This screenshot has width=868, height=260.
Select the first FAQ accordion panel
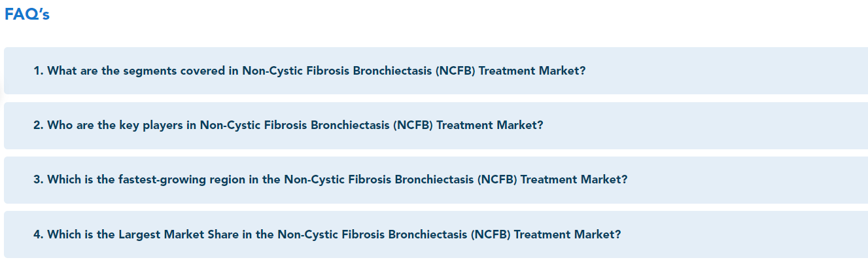[436, 71]
